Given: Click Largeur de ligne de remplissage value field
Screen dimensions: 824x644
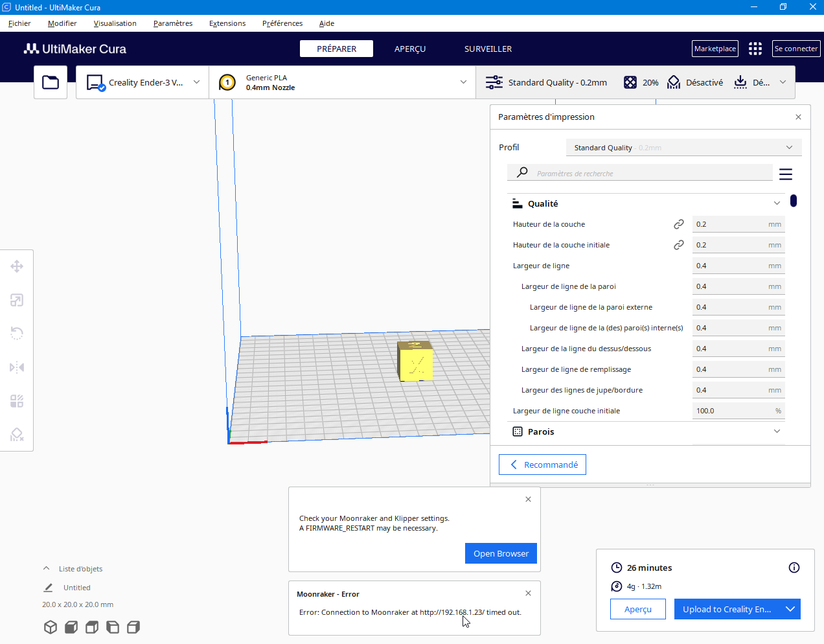Looking at the screenshot, I should click(738, 369).
